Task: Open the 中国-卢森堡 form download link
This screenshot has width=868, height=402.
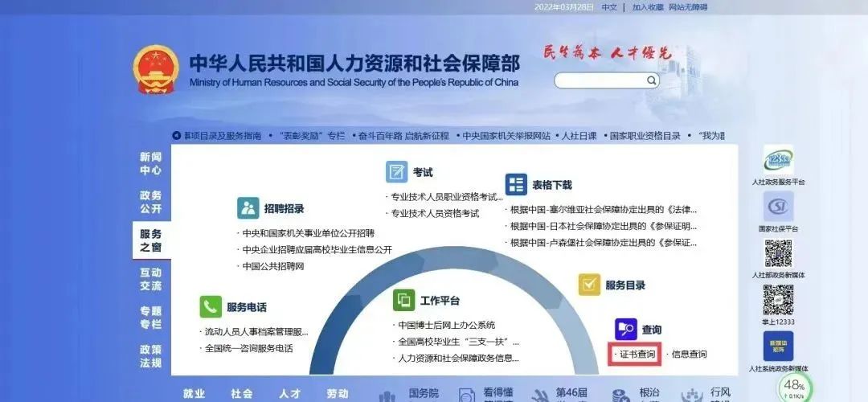Action: pyautogui.click(x=604, y=243)
